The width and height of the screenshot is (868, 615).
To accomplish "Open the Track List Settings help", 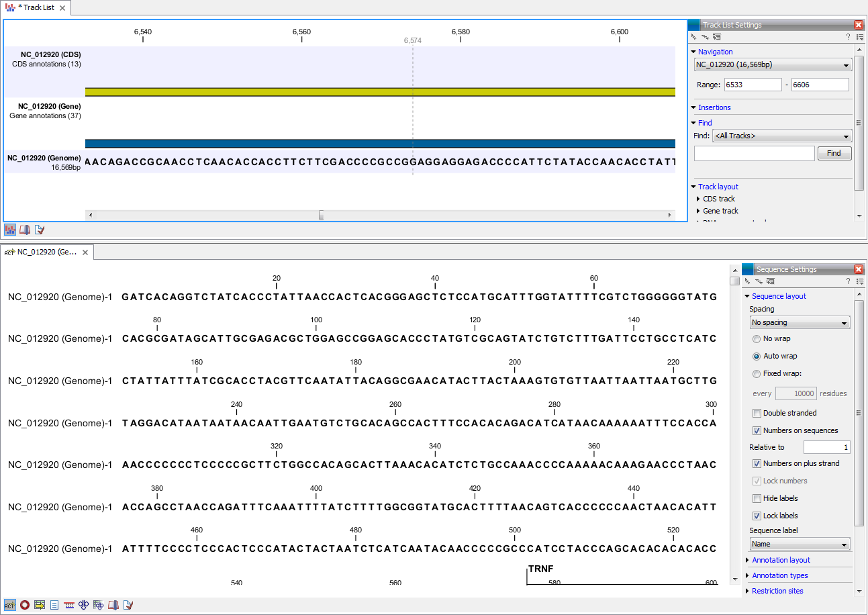I will point(848,37).
